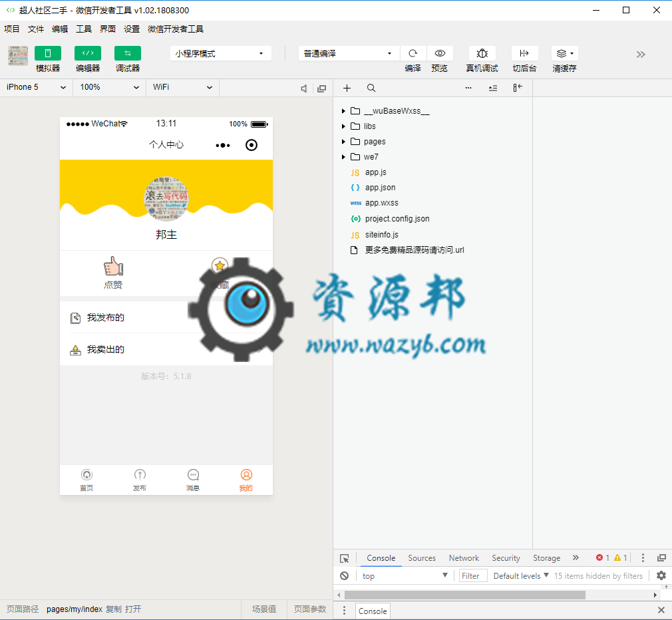Click the compile refresh icon (编译)
The height and width of the screenshot is (620, 672).
pyautogui.click(x=413, y=53)
